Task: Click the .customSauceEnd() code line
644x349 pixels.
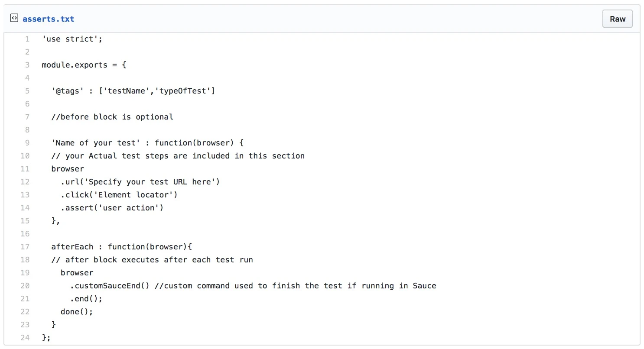Action: 253,286
